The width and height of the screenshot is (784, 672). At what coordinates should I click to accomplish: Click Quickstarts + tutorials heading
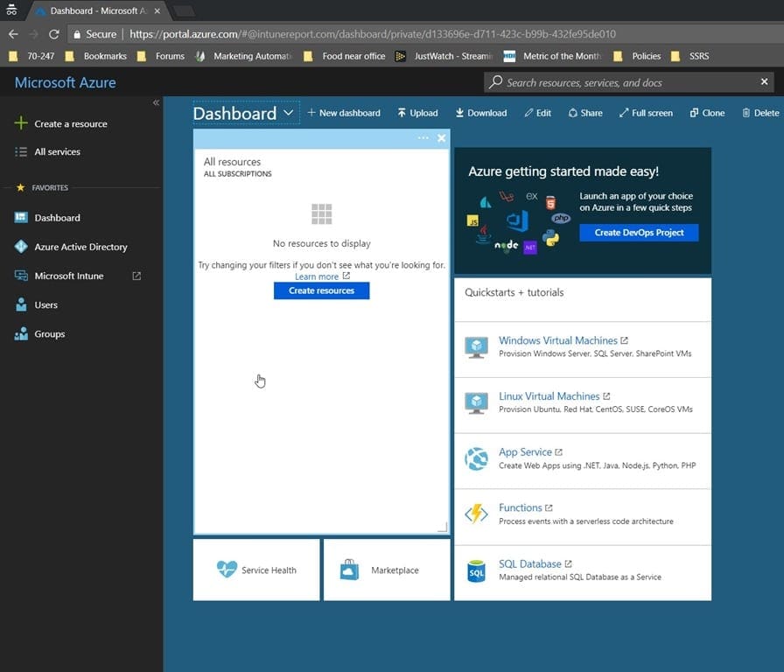pyautogui.click(x=514, y=292)
